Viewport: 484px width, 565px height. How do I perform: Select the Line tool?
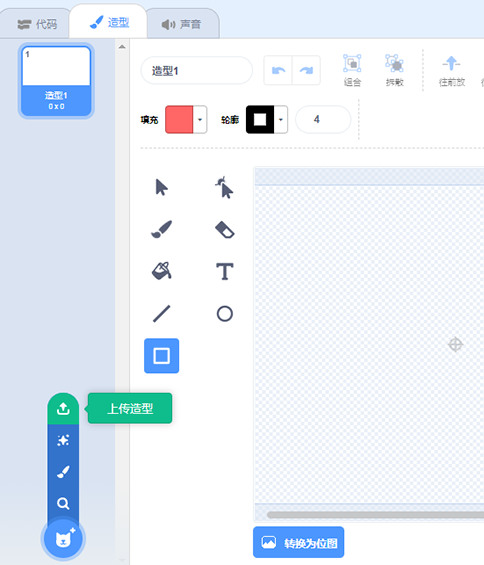click(x=161, y=313)
